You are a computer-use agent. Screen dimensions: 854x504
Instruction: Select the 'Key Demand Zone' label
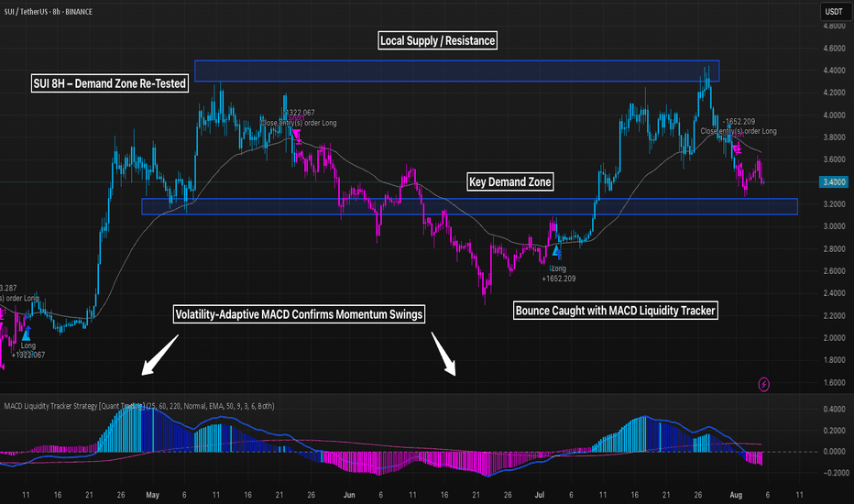pyautogui.click(x=510, y=182)
